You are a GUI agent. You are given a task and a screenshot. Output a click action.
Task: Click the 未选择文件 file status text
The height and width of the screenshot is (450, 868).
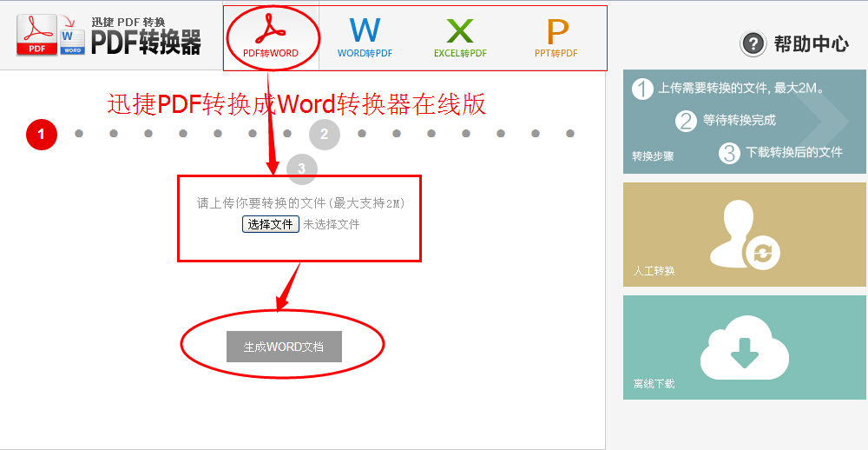(331, 224)
